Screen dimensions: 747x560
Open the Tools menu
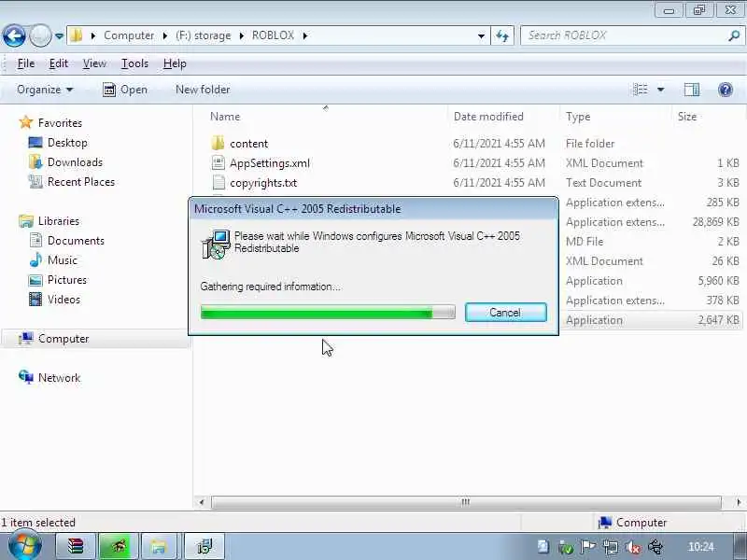coord(134,63)
